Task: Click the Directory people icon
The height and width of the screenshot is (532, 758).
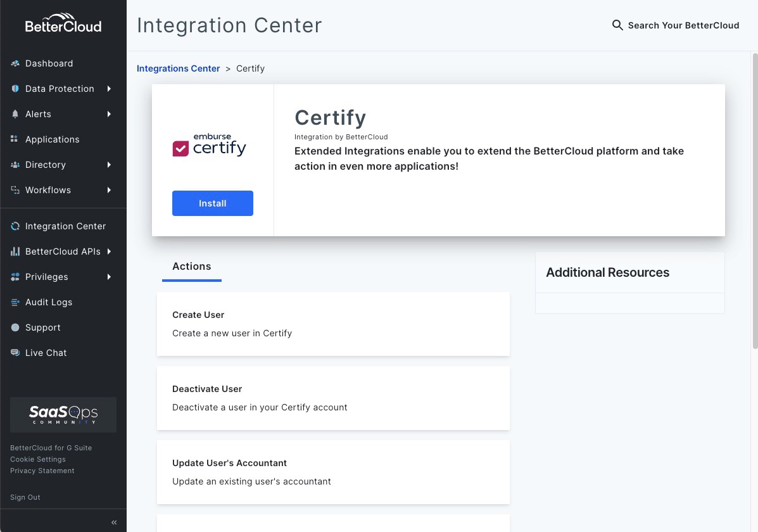Action: point(15,165)
